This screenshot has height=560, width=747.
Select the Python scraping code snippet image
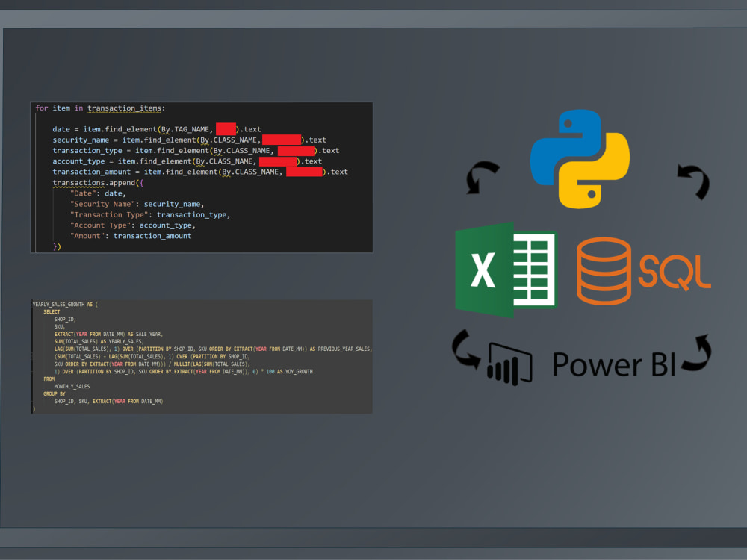202,177
